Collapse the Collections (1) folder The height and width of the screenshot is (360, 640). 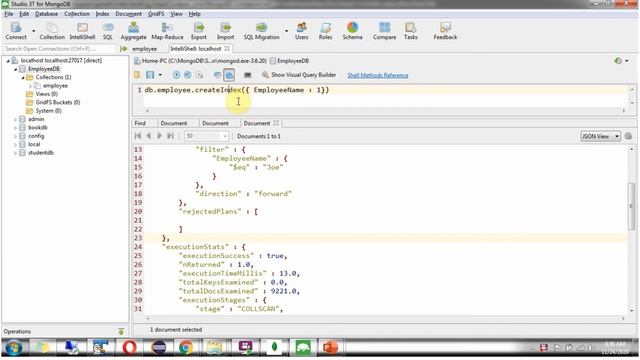(x=23, y=77)
